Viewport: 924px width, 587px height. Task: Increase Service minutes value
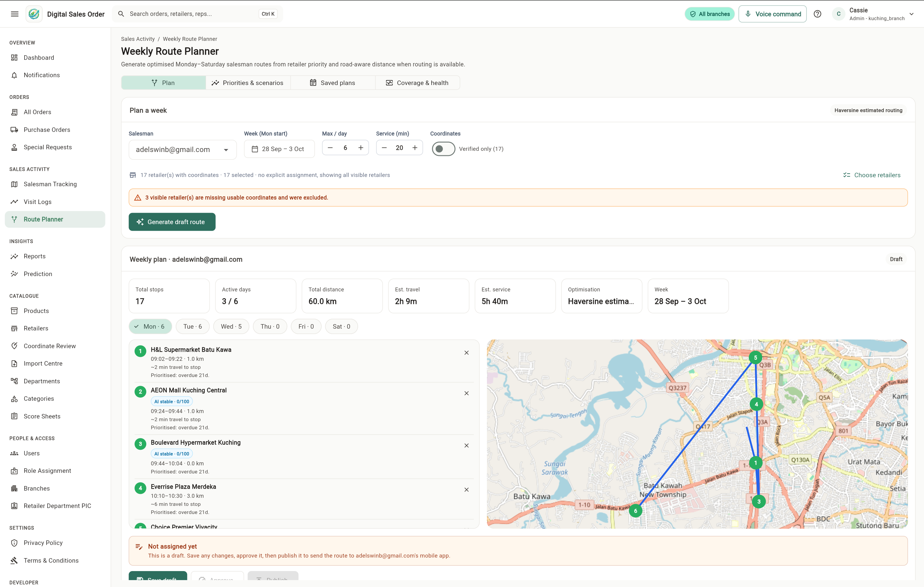pos(415,148)
